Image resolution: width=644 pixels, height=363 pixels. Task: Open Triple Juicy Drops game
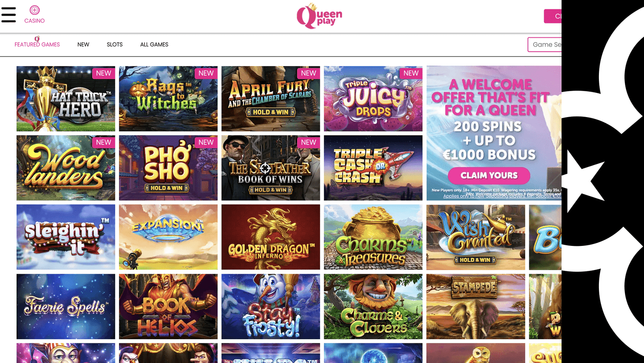373,99
